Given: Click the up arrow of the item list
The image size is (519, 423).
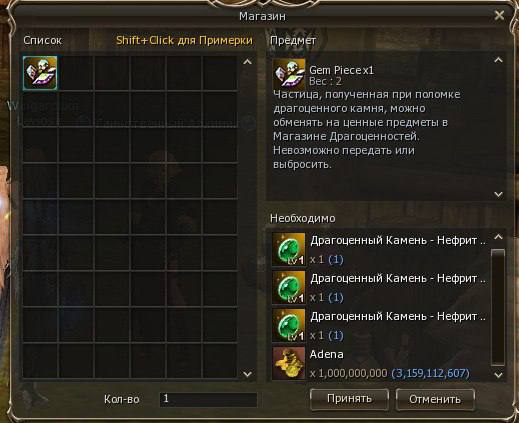Looking at the screenshot, I should pos(247,62).
